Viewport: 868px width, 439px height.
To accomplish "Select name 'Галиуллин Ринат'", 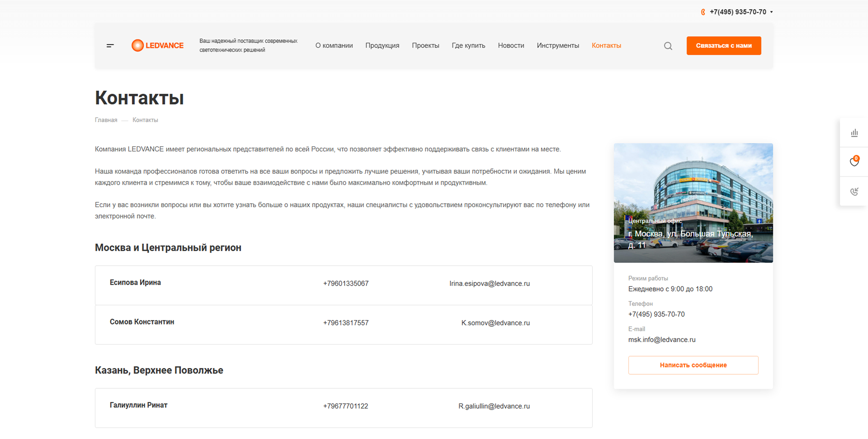I will point(138,405).
